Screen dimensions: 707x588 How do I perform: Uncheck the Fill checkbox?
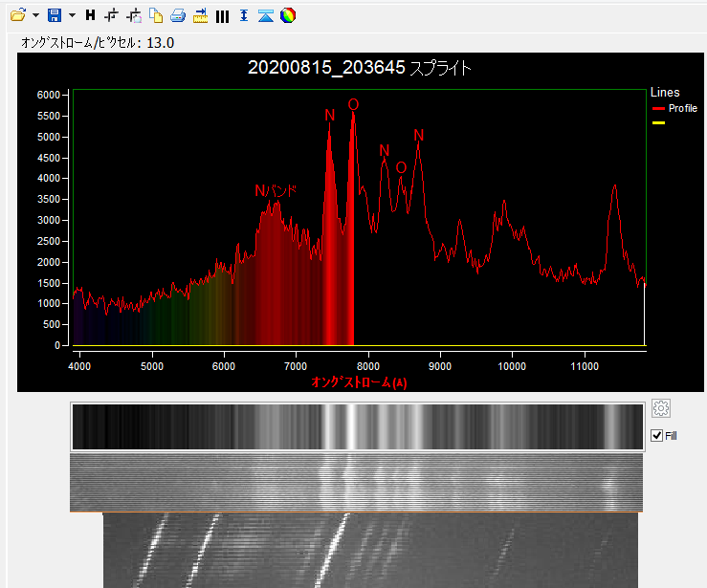[x=657, y=436]
